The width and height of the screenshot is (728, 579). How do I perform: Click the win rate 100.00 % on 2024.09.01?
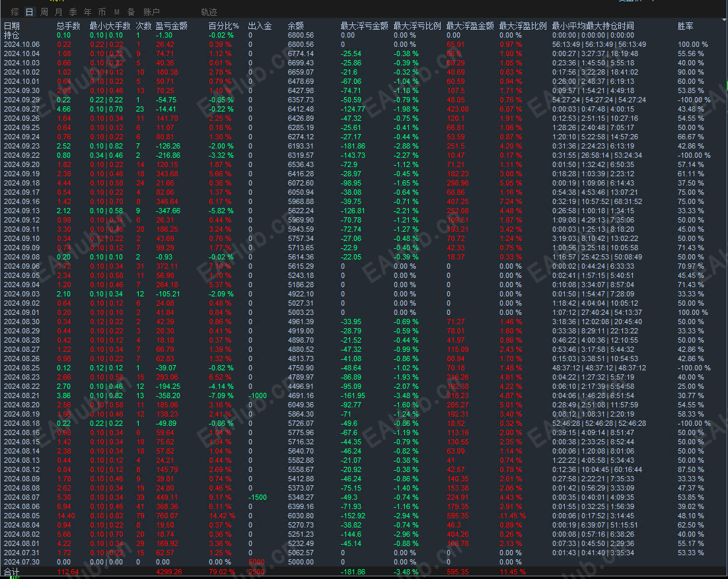693,313
